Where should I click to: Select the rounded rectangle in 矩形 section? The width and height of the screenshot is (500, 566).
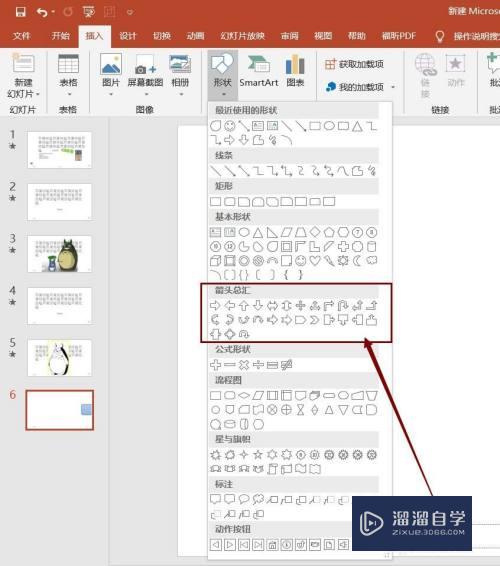point(230,201)
